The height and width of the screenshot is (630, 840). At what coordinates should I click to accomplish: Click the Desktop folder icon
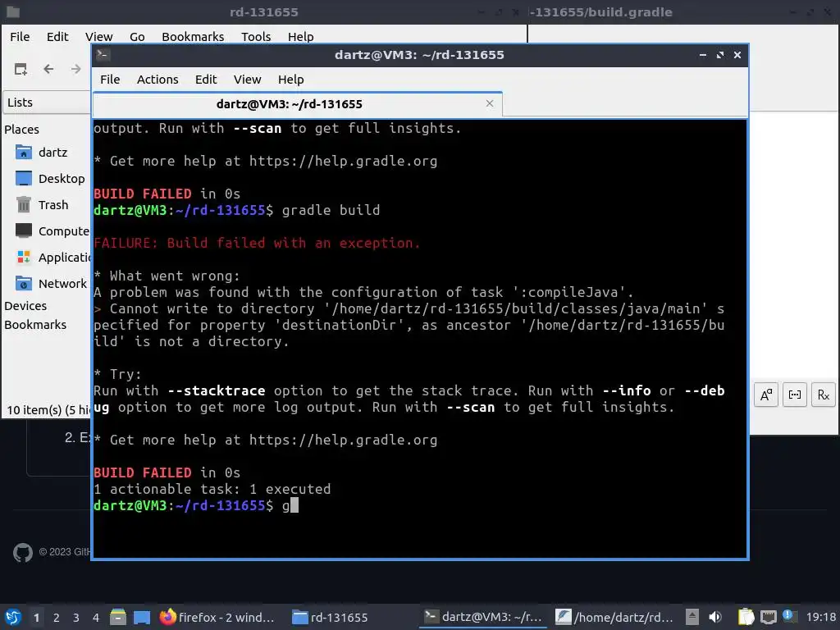click(24, 178)
